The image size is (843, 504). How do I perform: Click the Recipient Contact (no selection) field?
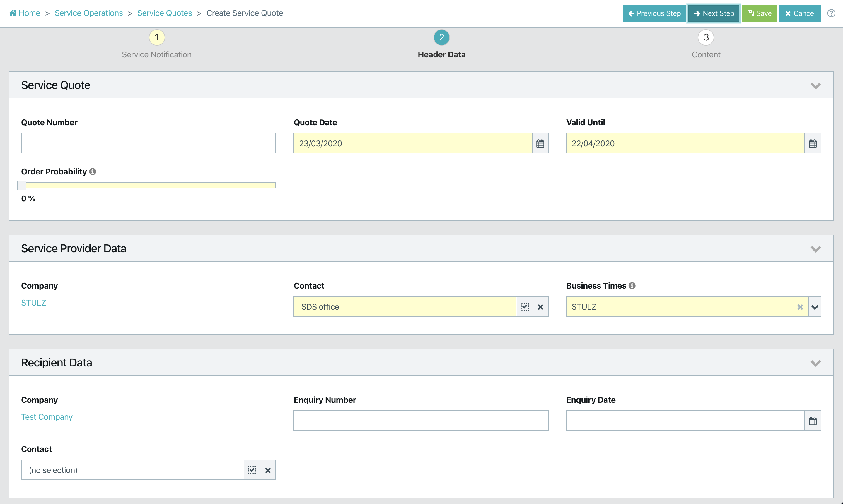(132, 470)
